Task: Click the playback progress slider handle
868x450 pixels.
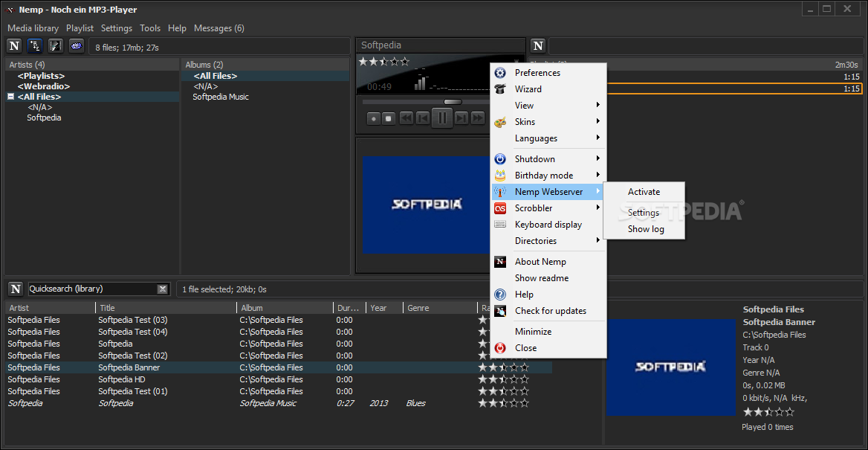Action: [453, 102]
